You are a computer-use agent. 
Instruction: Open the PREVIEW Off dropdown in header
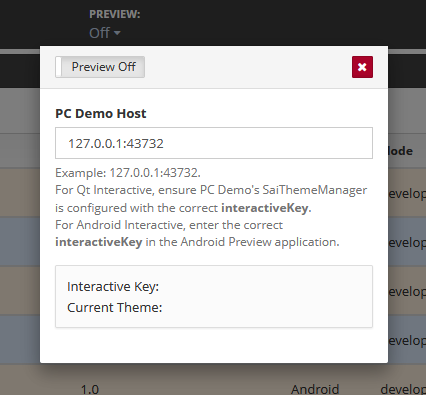pyautogui.click(x=105, y=33)
